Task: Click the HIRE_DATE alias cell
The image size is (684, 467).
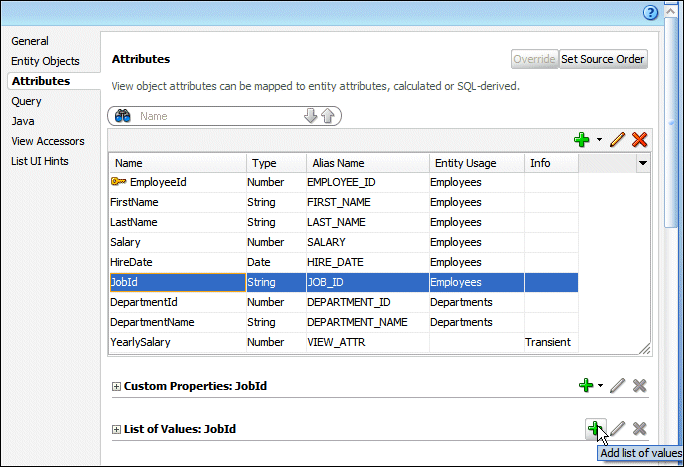Action: 368,262
